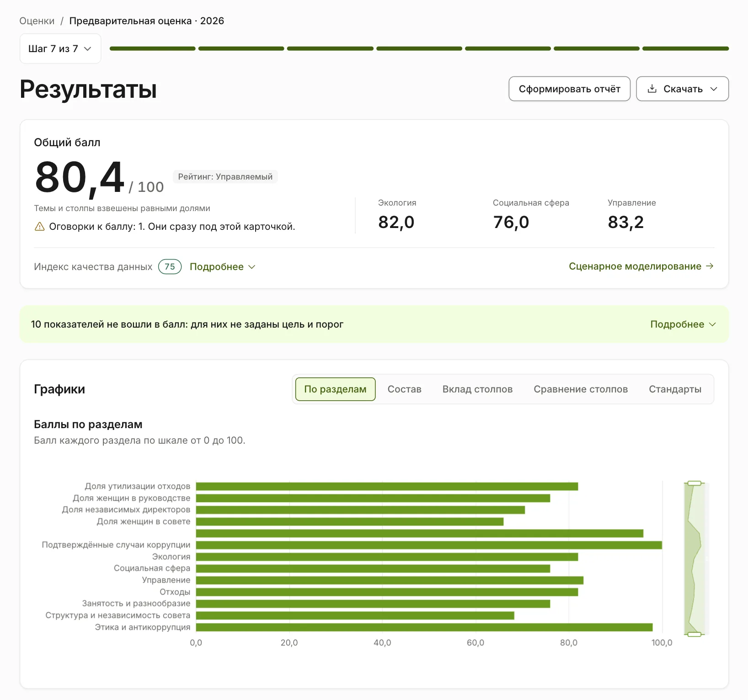Click the bottom handle of chart zoom slider

pyautogui.click(x=694, y=634)
